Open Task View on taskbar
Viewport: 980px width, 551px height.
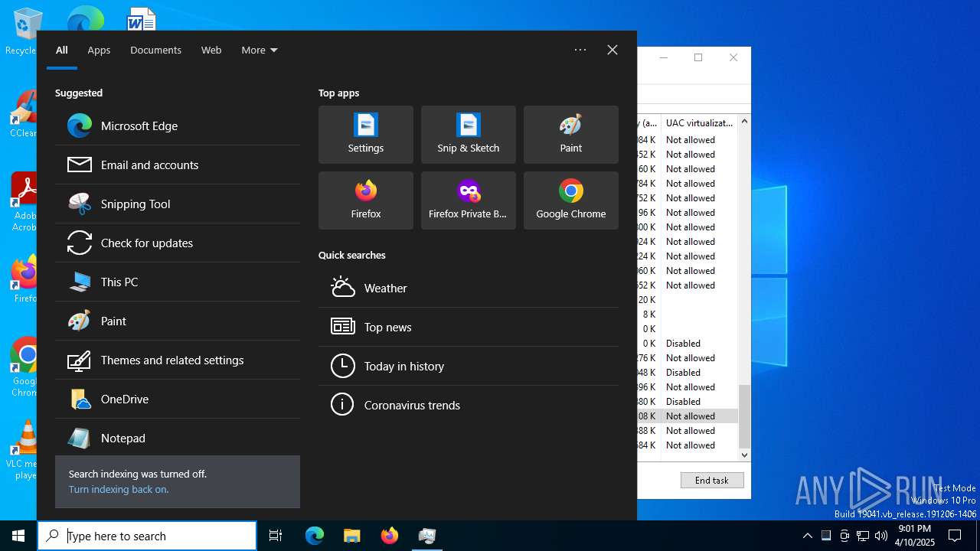click(276, 536)
